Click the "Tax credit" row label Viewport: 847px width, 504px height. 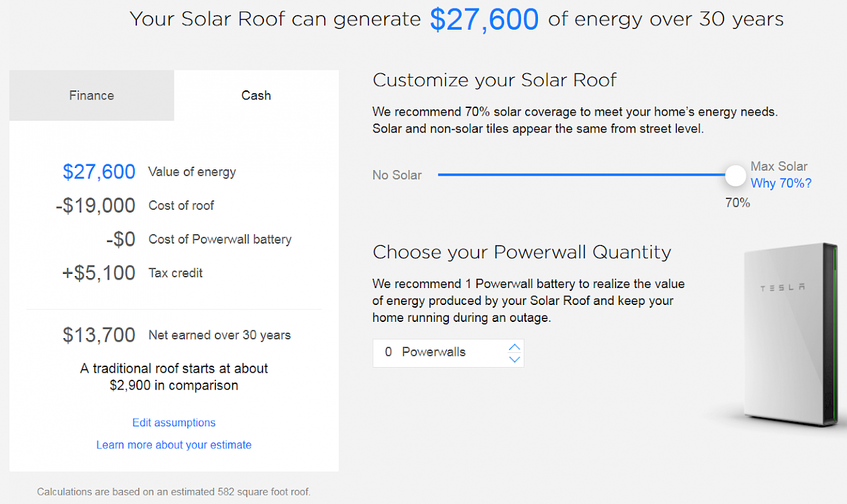(x=176, y=273)
